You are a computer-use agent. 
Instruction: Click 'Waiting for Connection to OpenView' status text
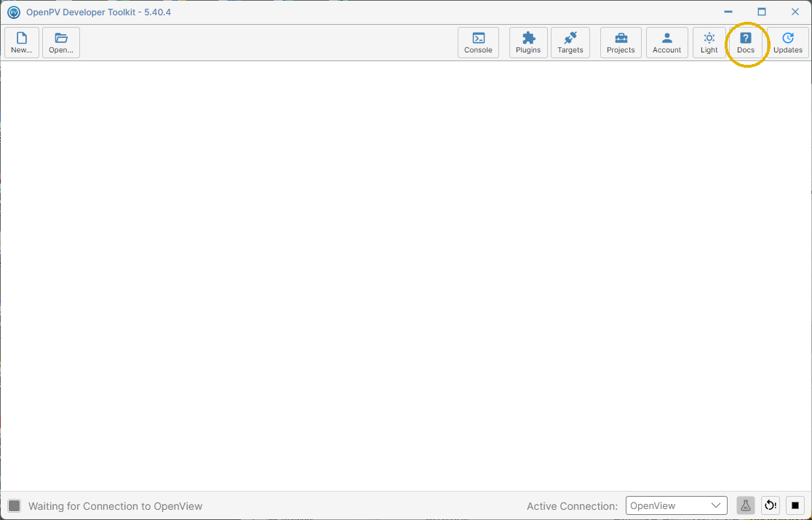click(116, 506)
